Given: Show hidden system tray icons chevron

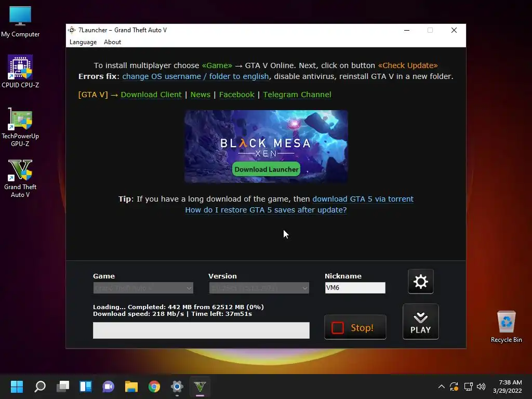Looking at the screenshot, I should coord(442,387).
